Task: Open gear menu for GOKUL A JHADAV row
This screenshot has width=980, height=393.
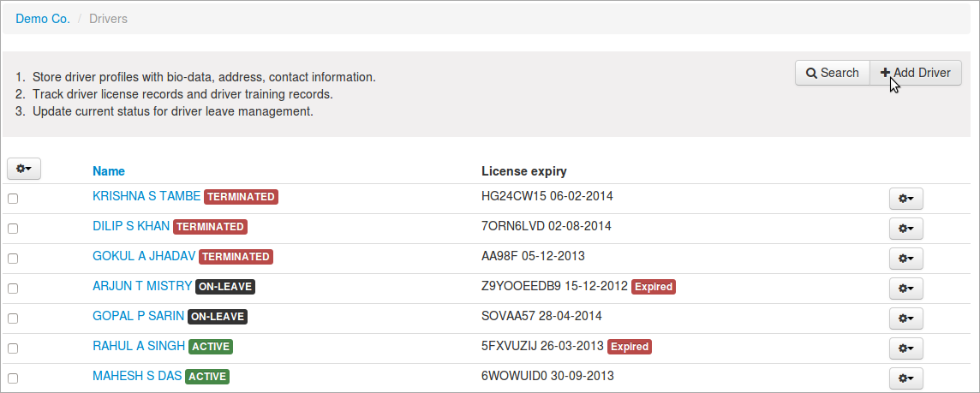Action: (x=905, y=259)
